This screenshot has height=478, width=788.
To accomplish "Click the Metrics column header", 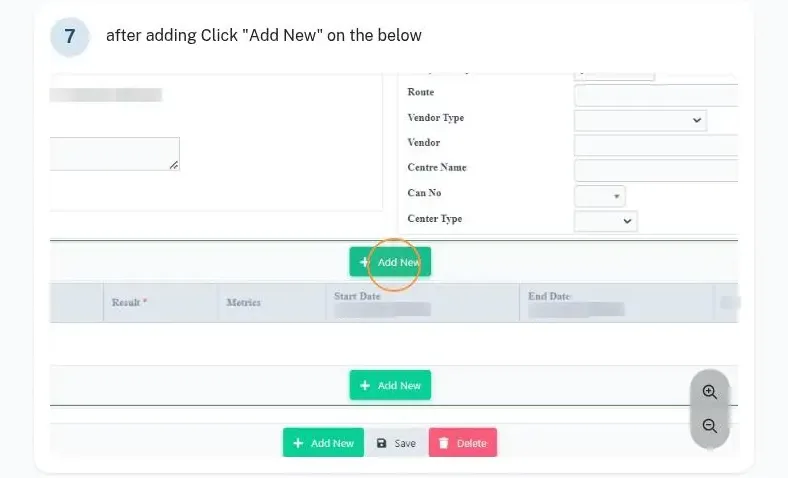I will pos(272,302).
